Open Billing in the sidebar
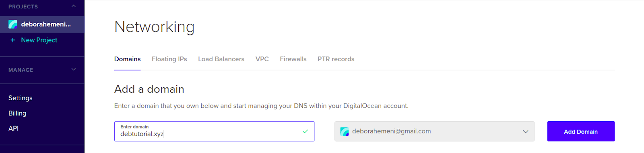 (17, 114)
